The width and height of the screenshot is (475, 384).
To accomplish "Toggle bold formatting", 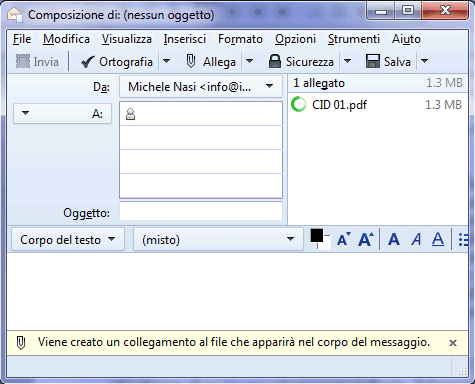I will [x=394, y=239].
